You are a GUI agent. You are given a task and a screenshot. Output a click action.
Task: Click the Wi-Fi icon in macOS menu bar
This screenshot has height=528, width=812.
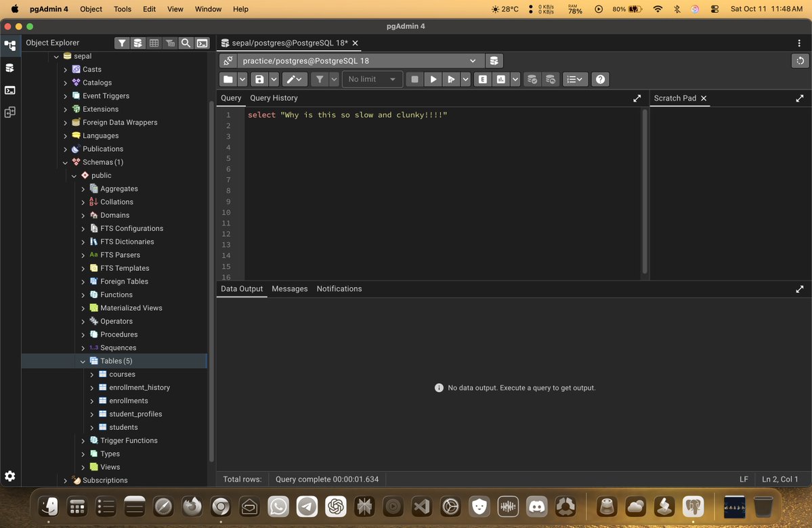point(658,9)
